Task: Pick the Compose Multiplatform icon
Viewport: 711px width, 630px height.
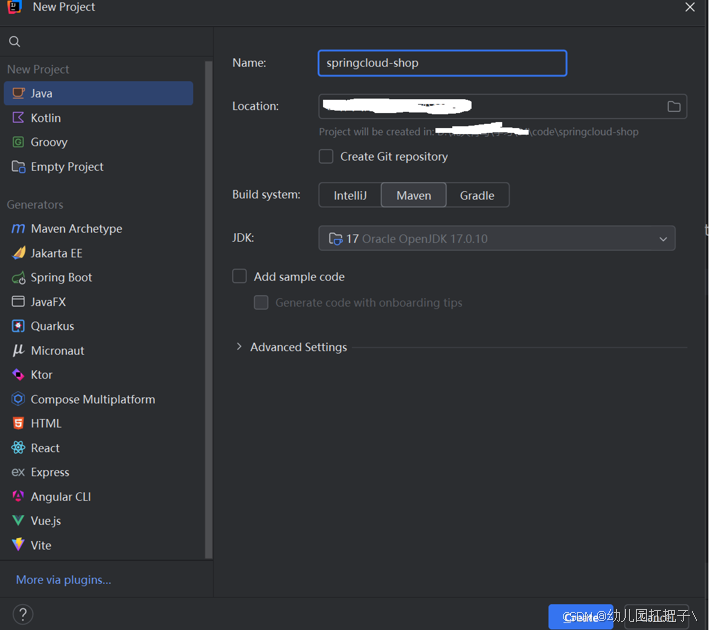Action: pyautogui.click(x=18, y=399)
